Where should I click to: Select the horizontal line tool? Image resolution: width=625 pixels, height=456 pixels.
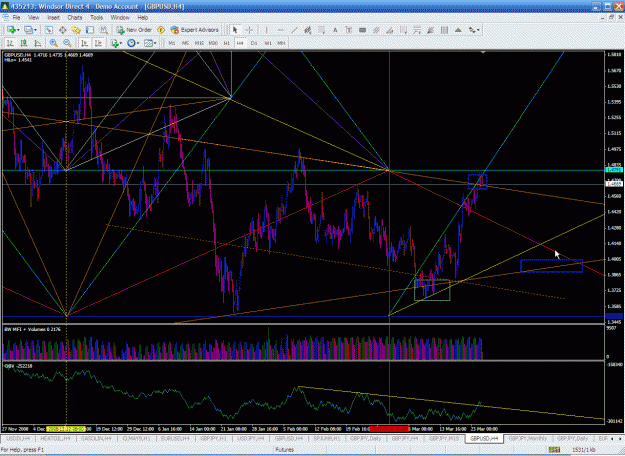(x=280, y=30)
